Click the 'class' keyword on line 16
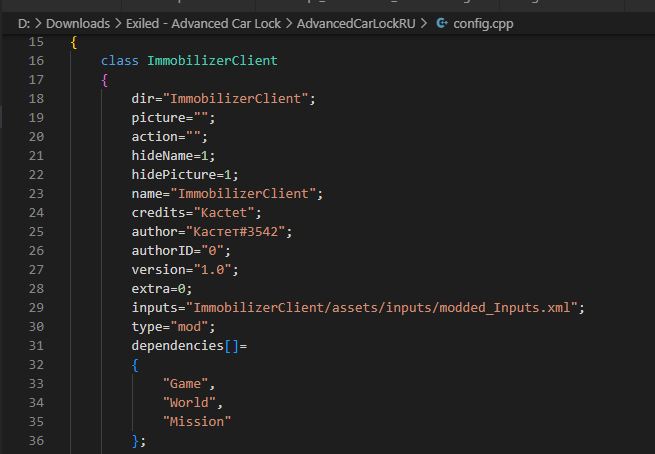Image resolution: width=655 pixels, height=454 pixels. pos(119,61)
